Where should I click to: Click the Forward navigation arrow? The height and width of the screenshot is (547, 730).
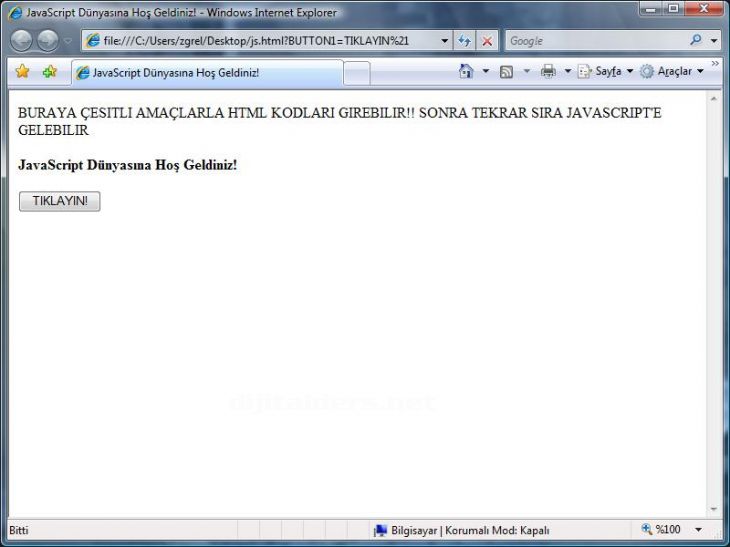[x=47, y=41]
